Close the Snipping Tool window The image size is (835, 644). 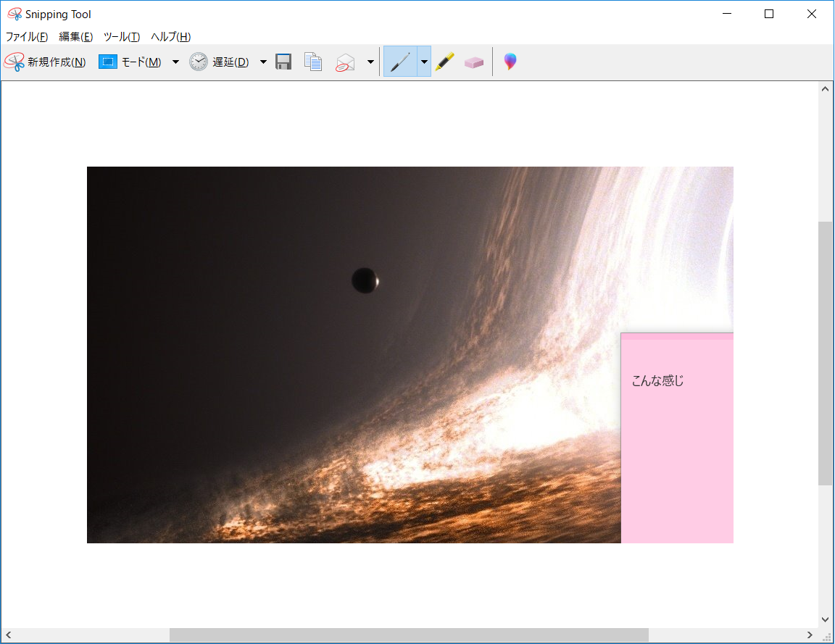pyautogui.click(x=812, y=14)
